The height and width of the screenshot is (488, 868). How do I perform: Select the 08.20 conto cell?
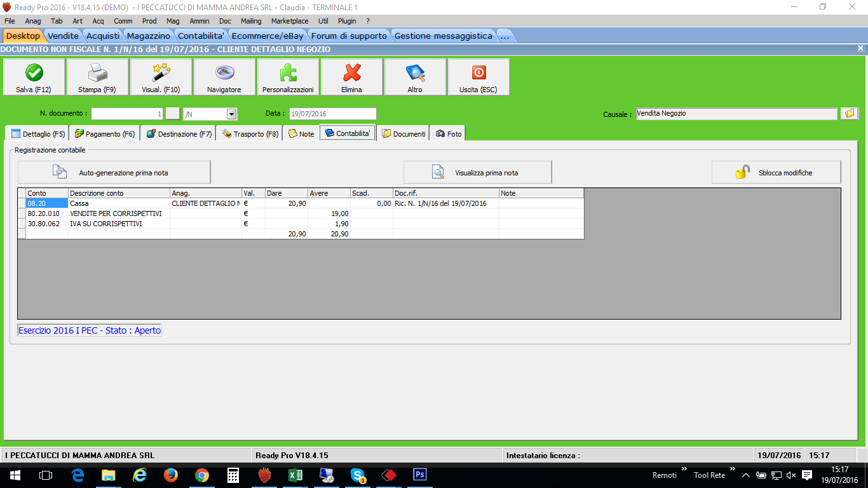[47, 203]
